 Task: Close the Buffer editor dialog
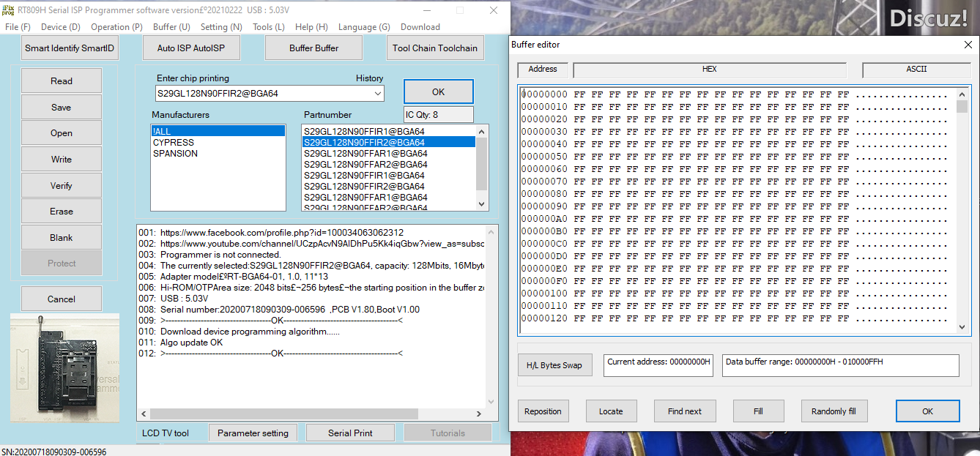968,45
